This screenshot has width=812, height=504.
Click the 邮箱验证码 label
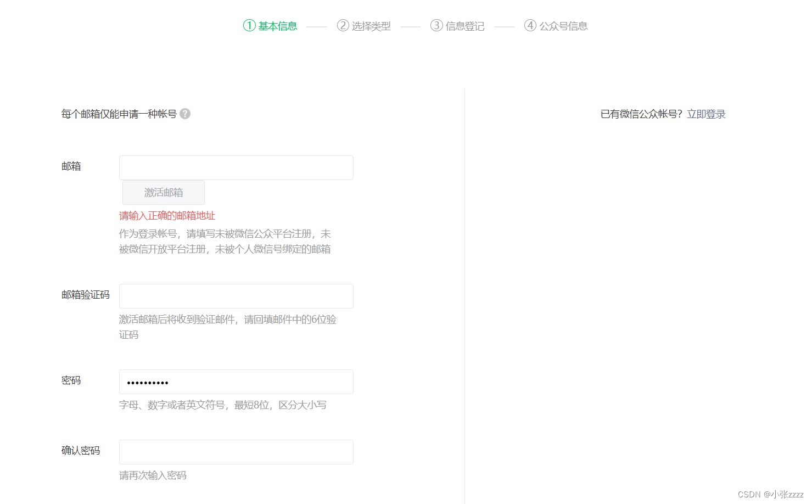click(x=86, y=295)
